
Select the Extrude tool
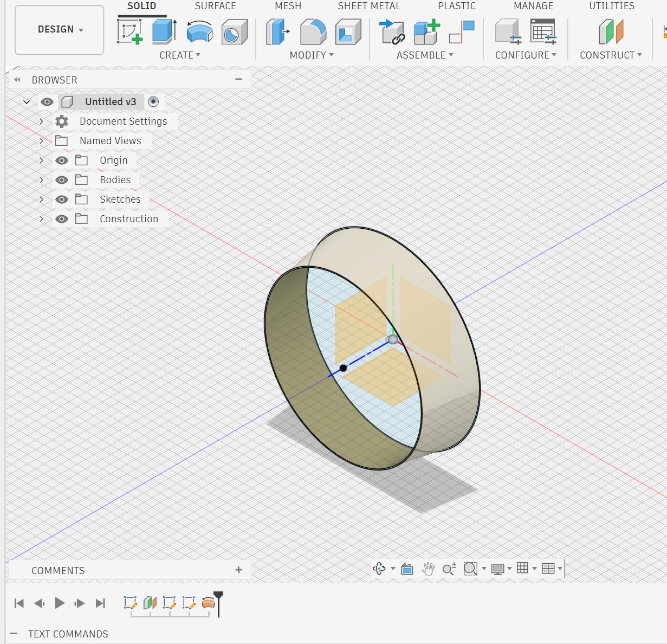[165, 31]
